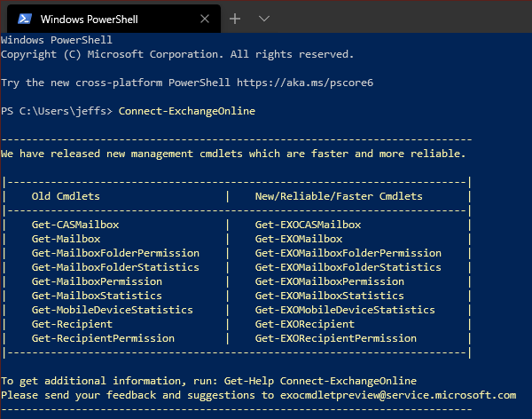Viewport: 532px width, 419px height.
Task: Click the Old Cmdlets column header
Action: [x=66, y=196]
